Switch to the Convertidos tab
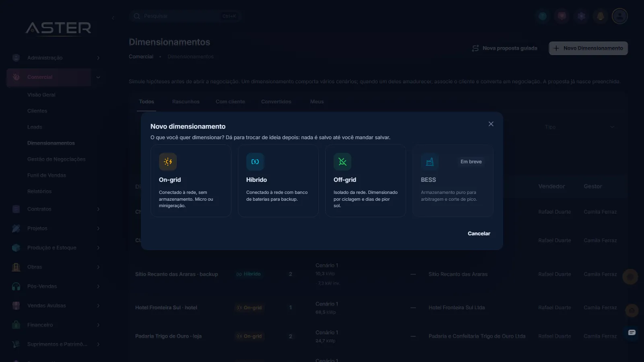This screenshot has width=644, height=362. point(276,102)
